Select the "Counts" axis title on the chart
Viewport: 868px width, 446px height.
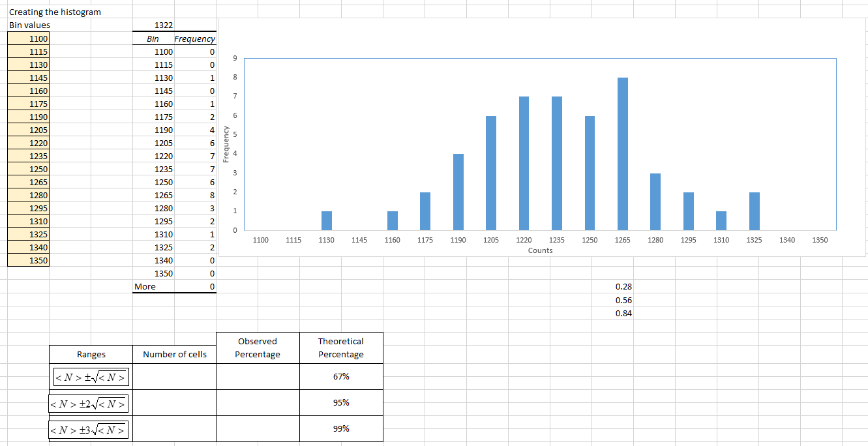pyautogui.click(x=540, y=250)
